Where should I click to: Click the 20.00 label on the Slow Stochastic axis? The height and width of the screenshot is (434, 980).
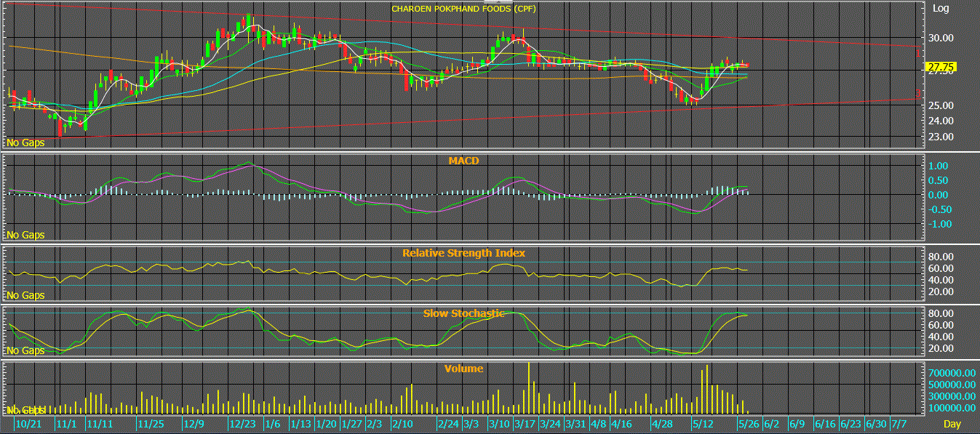point(941,349)
